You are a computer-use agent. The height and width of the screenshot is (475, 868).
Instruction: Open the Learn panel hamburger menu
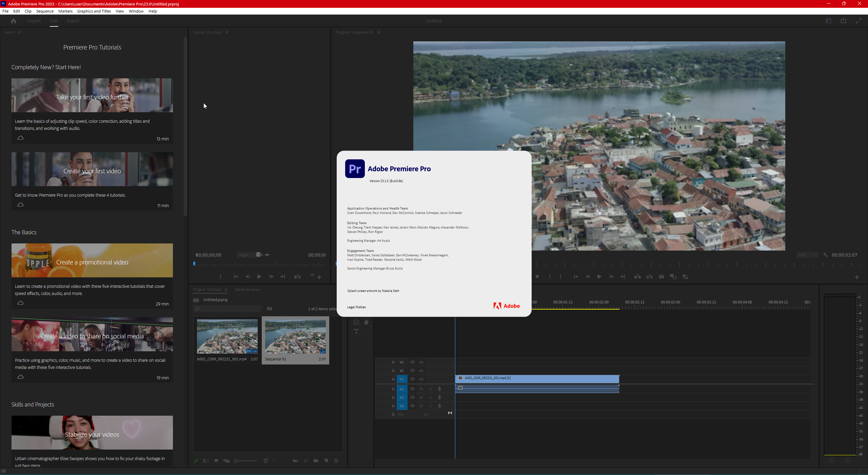tap(19, 33)
